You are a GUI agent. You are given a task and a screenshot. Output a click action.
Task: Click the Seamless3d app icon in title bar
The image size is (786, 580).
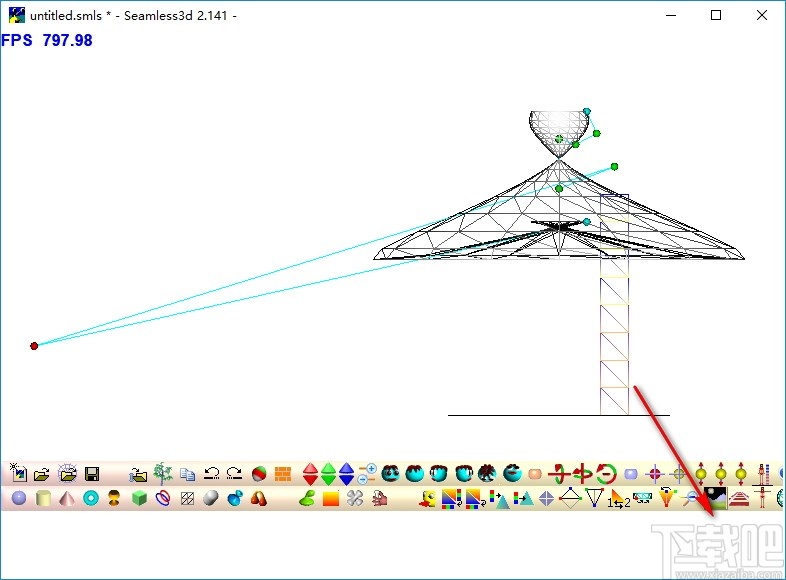tap(17, 15)
